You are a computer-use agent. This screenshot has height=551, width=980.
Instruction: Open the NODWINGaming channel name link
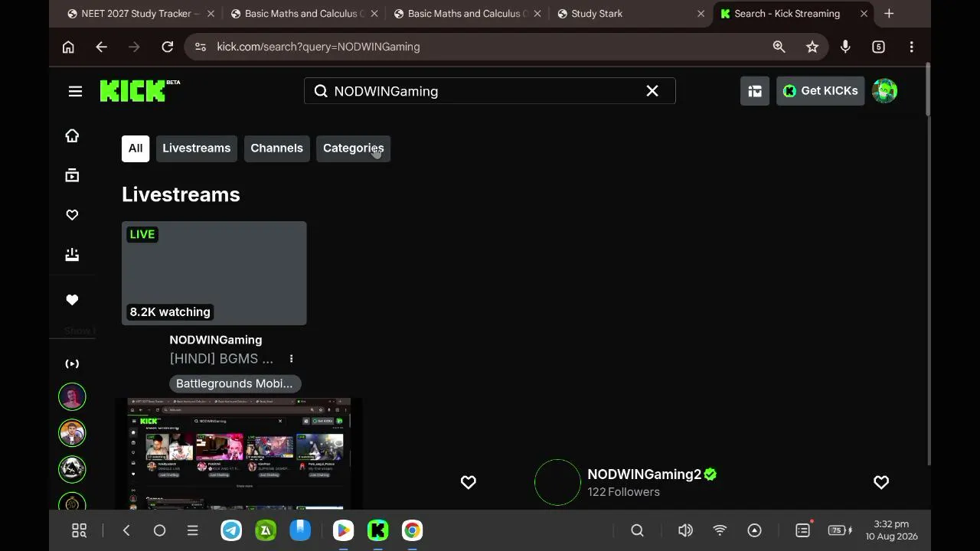tap(216, 340)
